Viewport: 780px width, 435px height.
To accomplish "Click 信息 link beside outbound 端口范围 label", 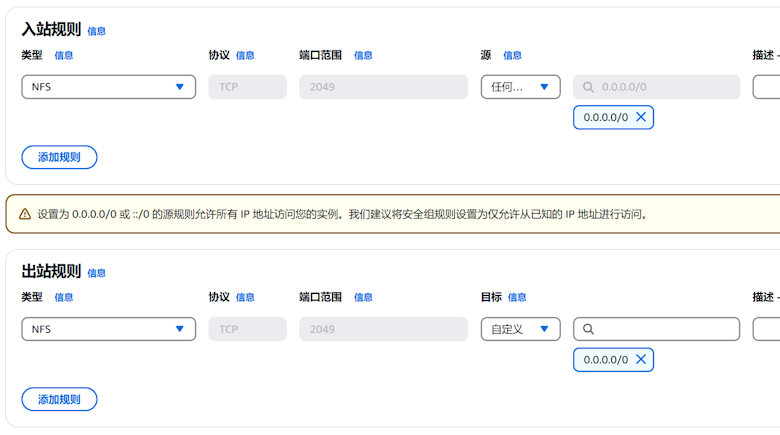I will [363, 298].
